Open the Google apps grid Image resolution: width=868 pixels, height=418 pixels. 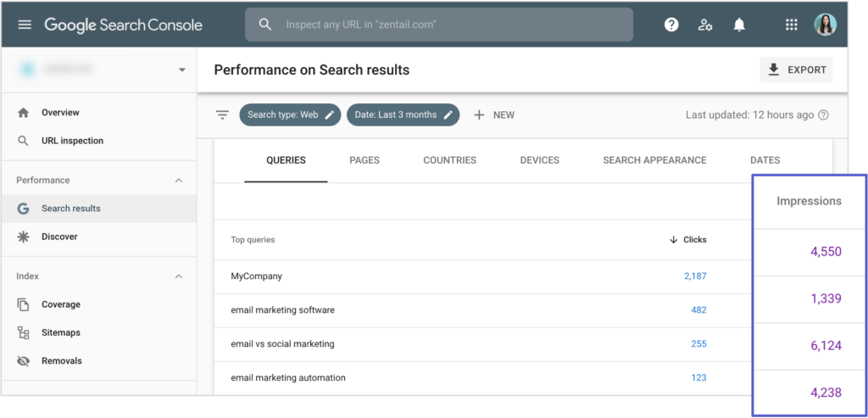(792, 25)
